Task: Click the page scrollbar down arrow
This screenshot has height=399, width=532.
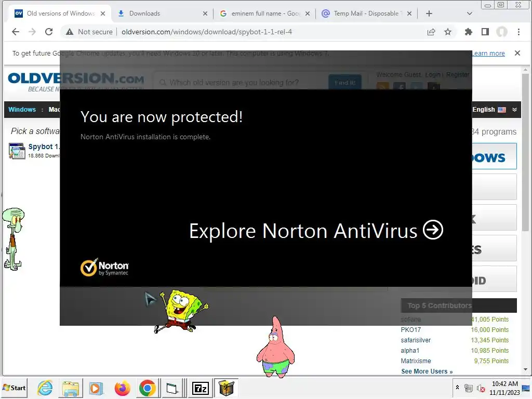Action: click(525, 370)
